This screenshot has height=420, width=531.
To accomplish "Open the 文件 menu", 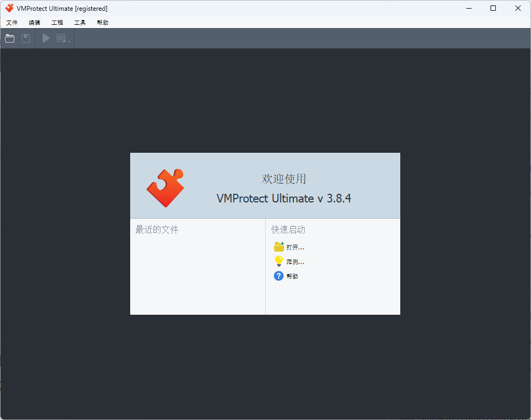I will [x=12, y=23].
